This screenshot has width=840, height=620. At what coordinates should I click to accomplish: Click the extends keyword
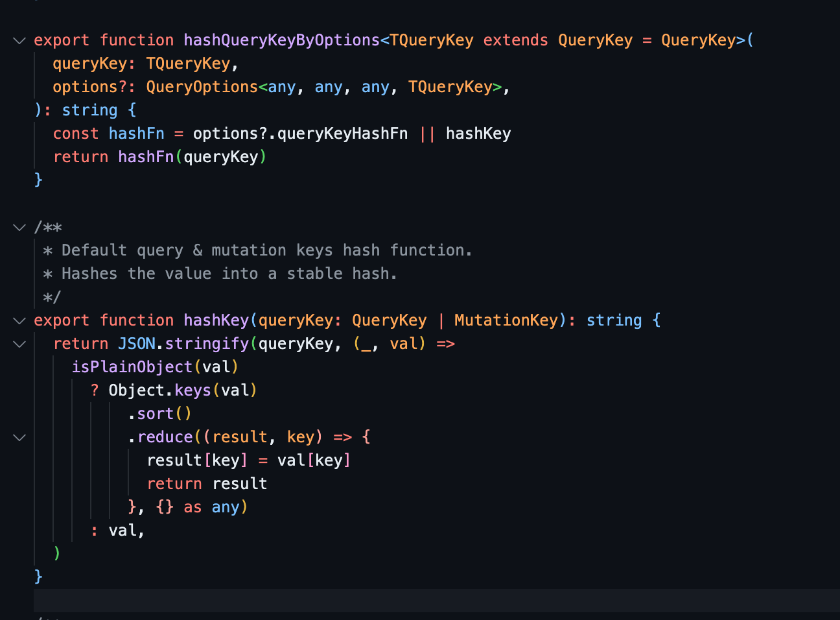pos(515,40)
